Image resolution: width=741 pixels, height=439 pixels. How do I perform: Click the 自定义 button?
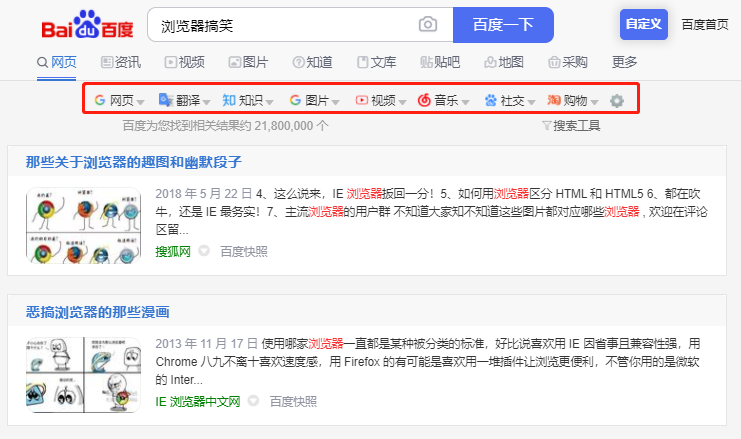644,24
